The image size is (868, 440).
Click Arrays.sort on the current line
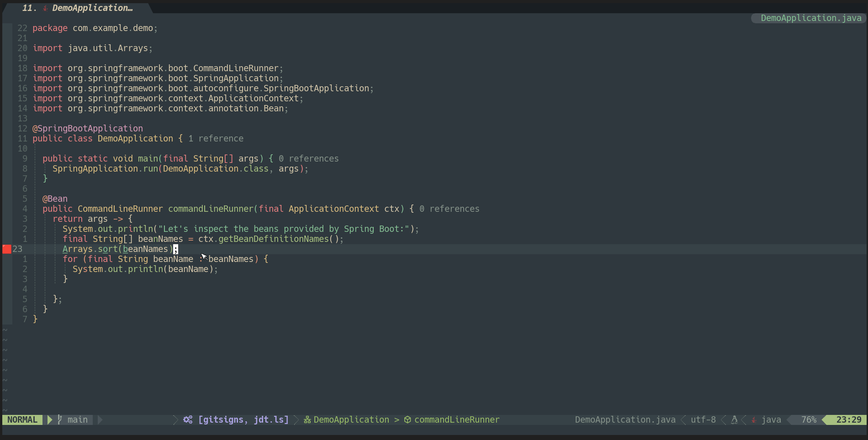click(90, 249)
